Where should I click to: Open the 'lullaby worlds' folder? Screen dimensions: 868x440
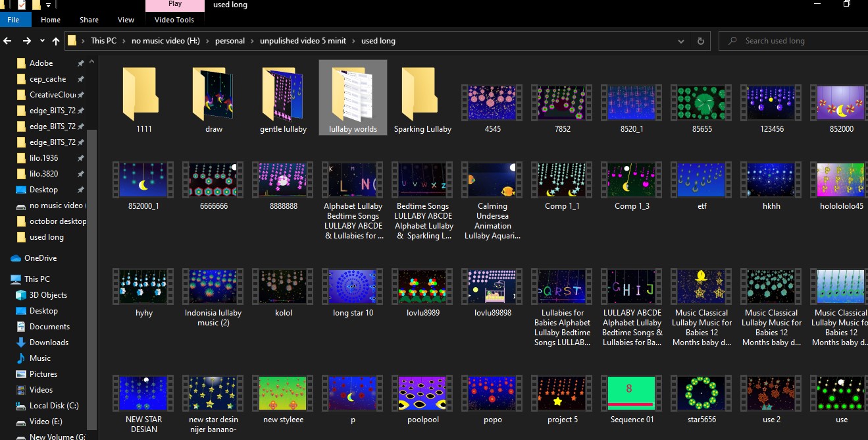[x=353, y=97]
